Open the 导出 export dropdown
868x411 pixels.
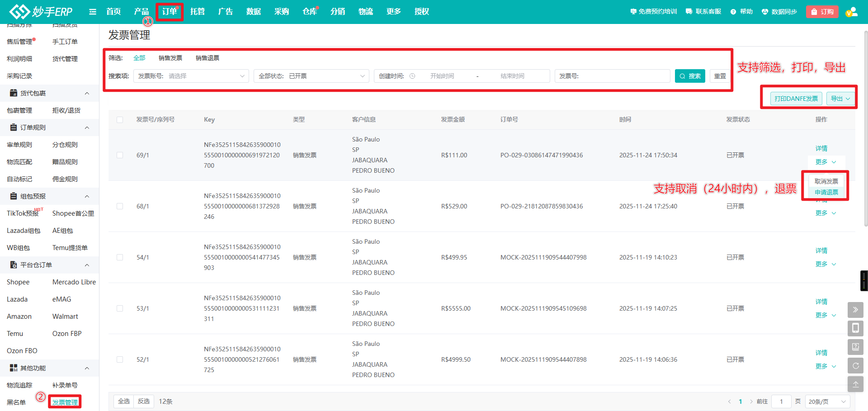click(840, 99)
